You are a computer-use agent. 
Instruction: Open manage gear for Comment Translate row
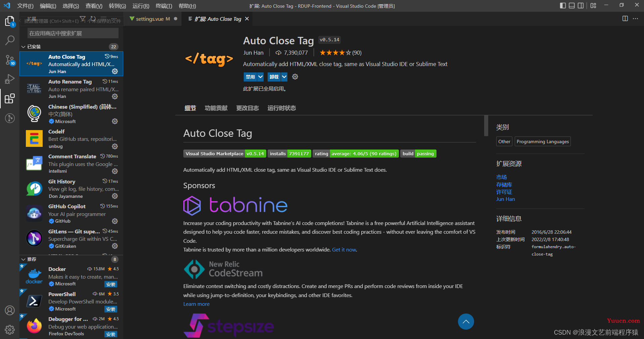click(x=115, y=171)
